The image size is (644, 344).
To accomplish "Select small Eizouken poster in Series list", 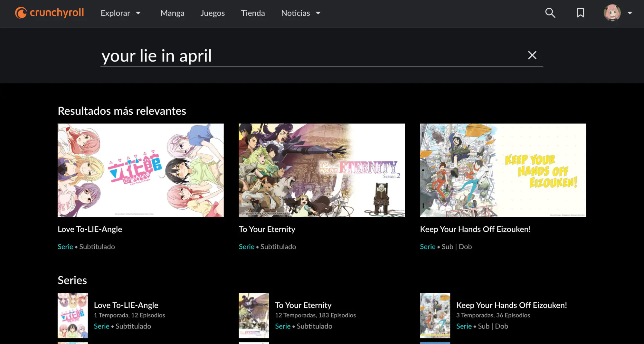I will (435, 315).
